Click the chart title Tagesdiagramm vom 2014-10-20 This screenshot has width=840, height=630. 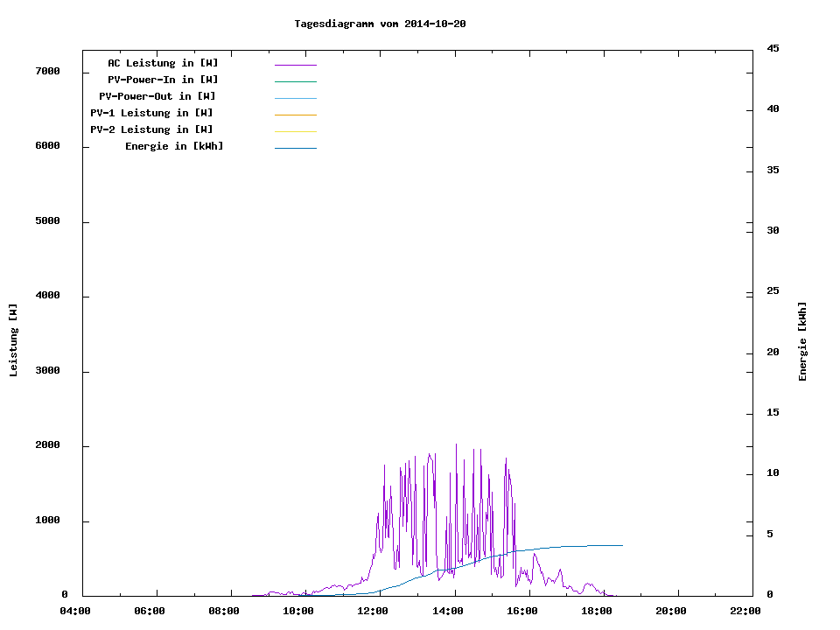[380, 24]
